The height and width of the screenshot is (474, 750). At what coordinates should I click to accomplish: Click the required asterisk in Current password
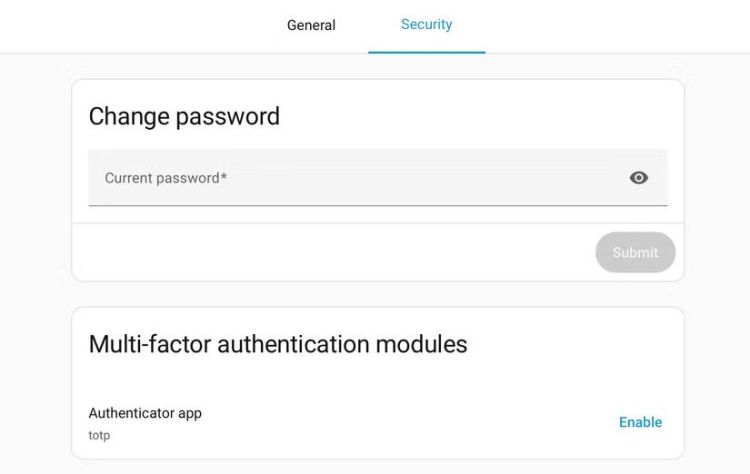click(x=224, y=177)
